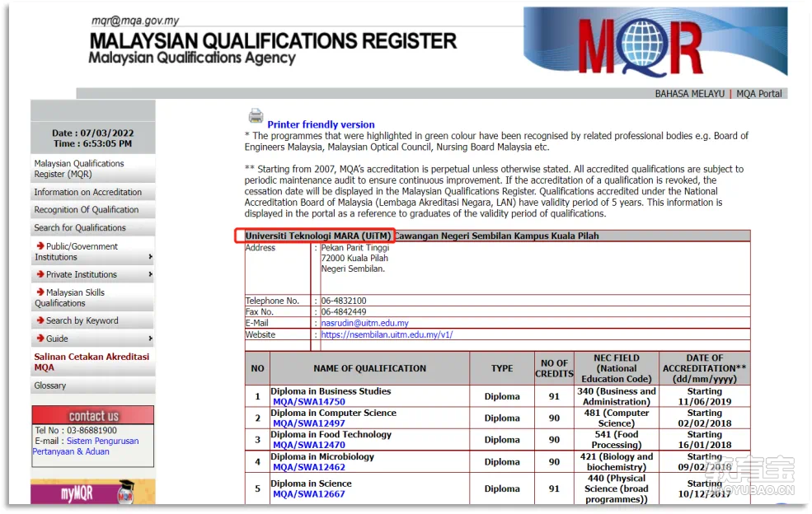Click Date : 07/03/2022 text
Image resolution: width=812 pixels, height=514 pixels.
pos(92,133)
